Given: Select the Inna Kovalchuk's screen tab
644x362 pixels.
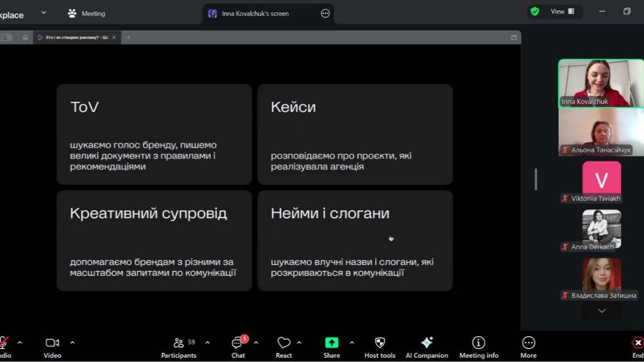Looking at the screenshot, I should tap(255, 13).
